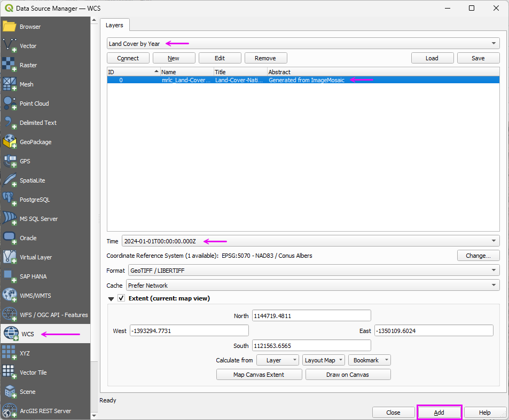
Task: Open the Format GeoTIFF dropdown
Action: 313,271
